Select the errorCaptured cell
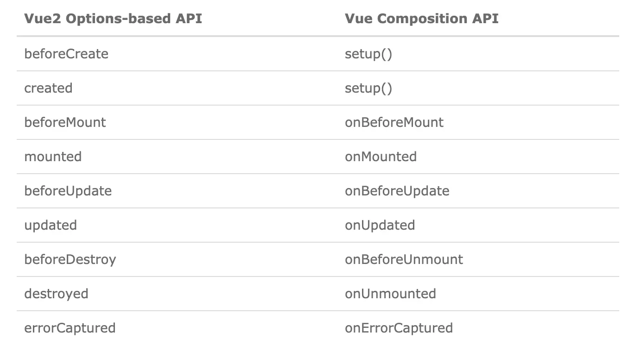Screen dimensions: 635x364 coord(70,328)
